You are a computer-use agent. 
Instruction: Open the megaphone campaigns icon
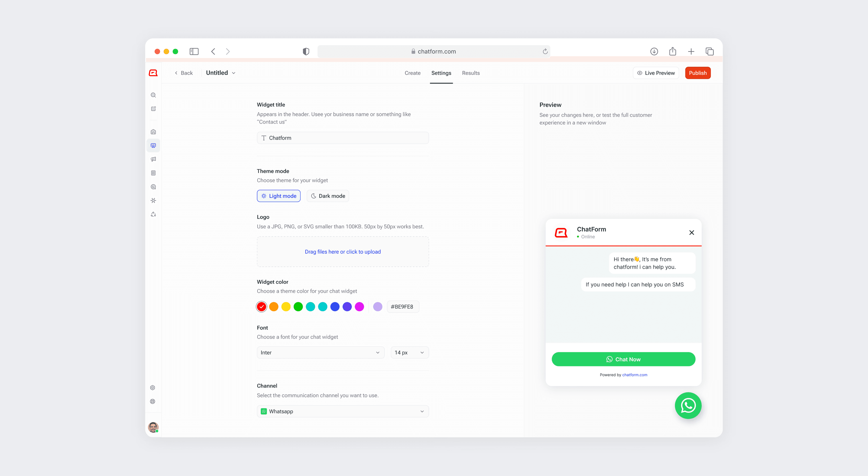tap(153, 159)
